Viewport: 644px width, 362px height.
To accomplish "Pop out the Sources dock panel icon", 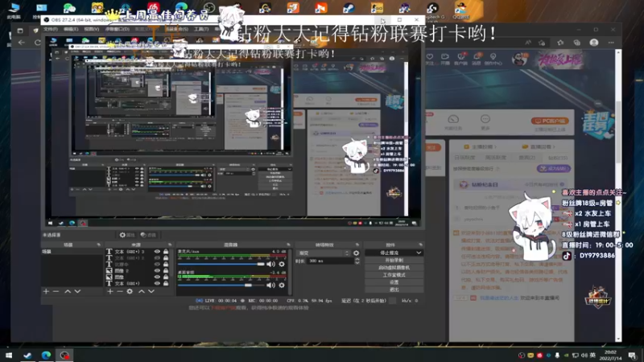I will click(170, 245).
